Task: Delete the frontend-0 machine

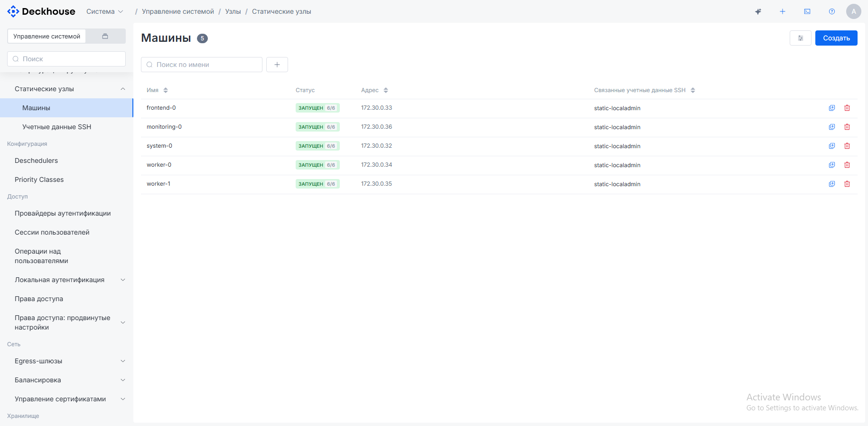Action: pyautogui.click(x=847, y=108)
